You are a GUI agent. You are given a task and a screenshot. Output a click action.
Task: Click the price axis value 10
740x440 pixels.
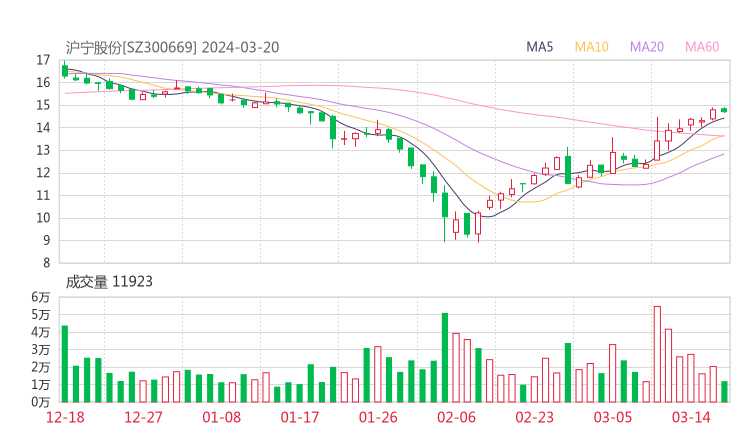click(x=43, y=218)
